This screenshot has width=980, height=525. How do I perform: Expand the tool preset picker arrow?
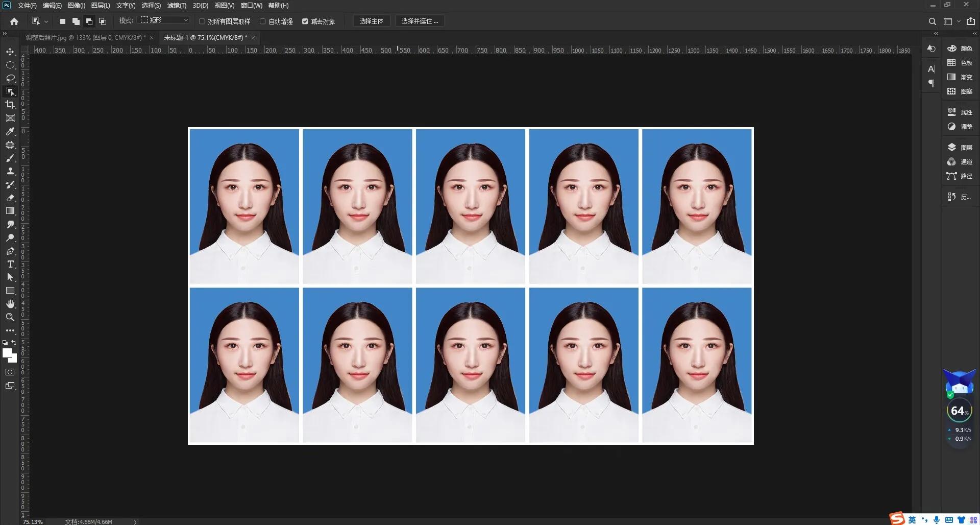(x=46, y=21)
